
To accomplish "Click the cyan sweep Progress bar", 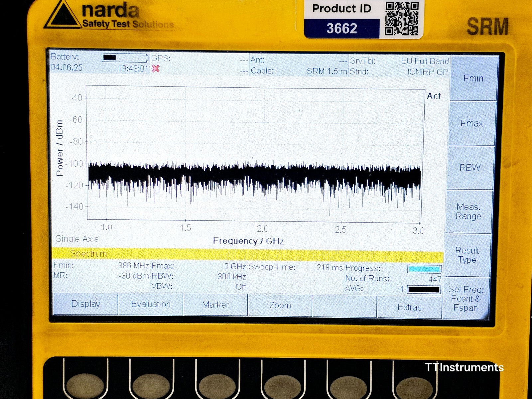I will 424,269.
